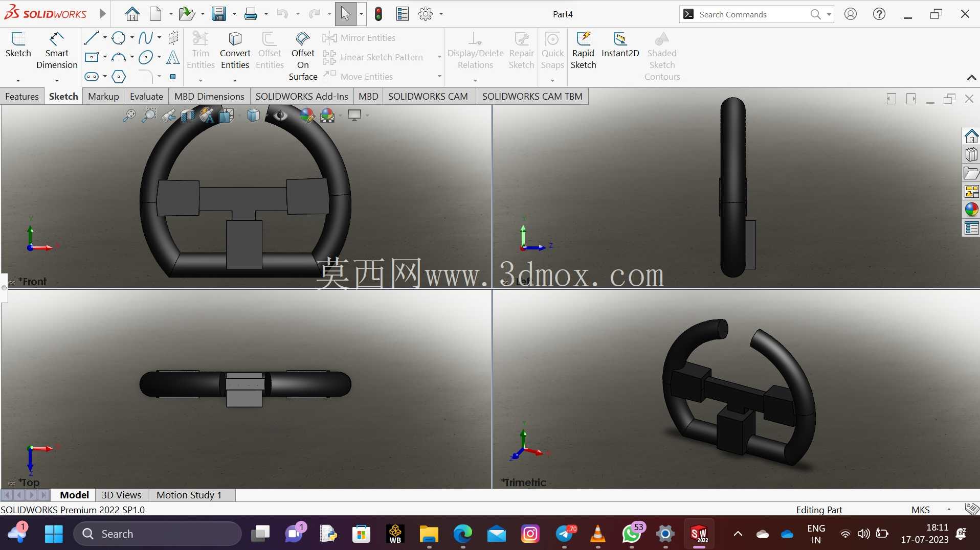Click in the Search Commands field
Screen dimensions: 980x550
pyautogui.click(x=752, y=14)
